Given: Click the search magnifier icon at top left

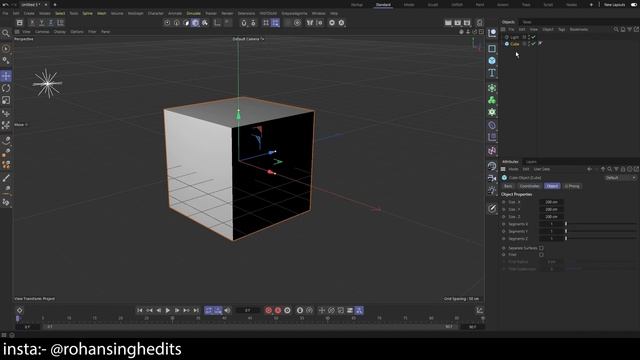Looking at the screenshot, I should pos(6,33).
